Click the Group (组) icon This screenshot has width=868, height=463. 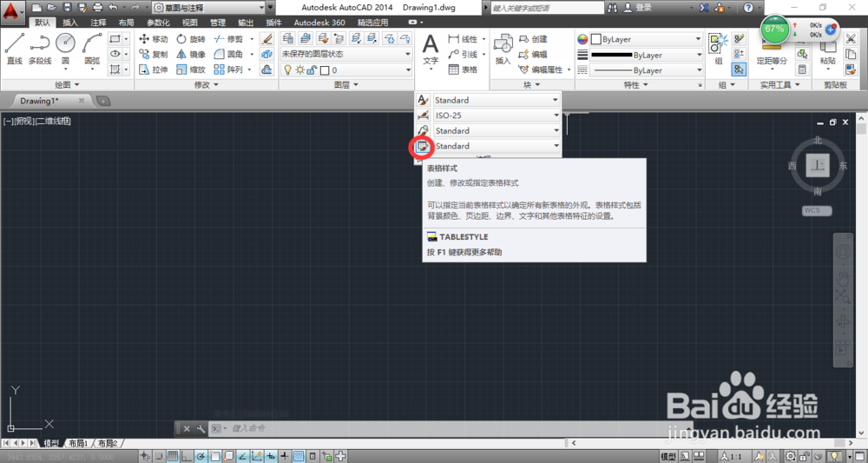(x=719, y=50)
